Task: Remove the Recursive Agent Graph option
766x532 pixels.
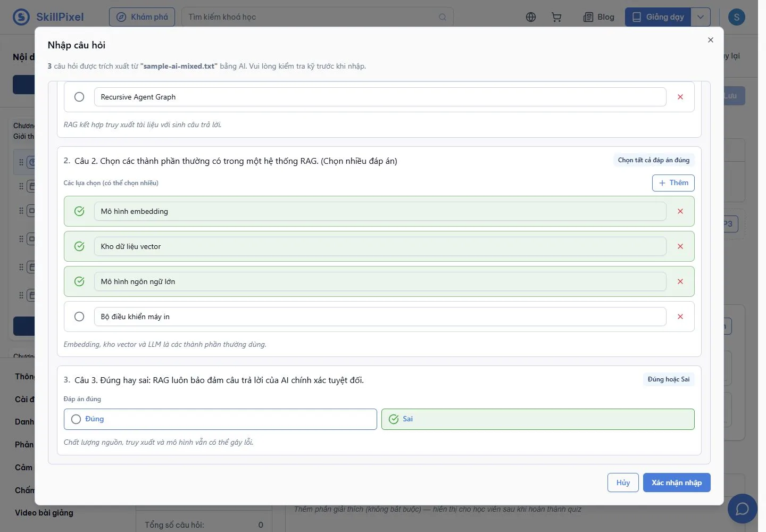Action: coord(680,97)
